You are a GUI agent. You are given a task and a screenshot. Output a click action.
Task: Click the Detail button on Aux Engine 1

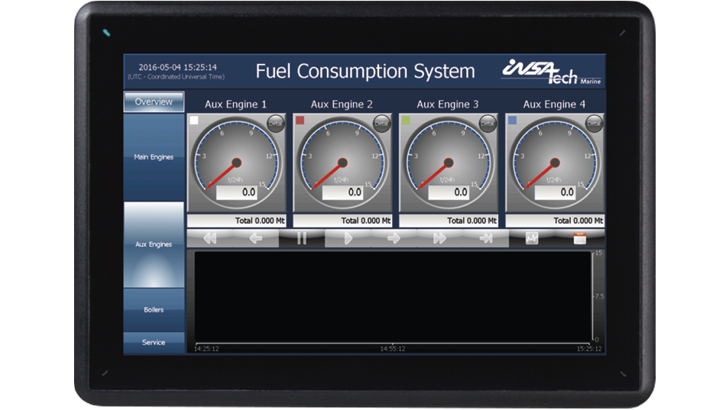tap(275, 124)
